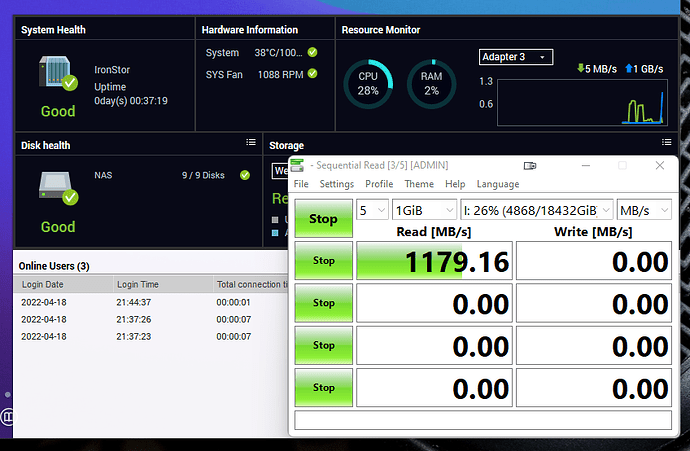Click the IronStor NAS system health icon

pos(58,73)
